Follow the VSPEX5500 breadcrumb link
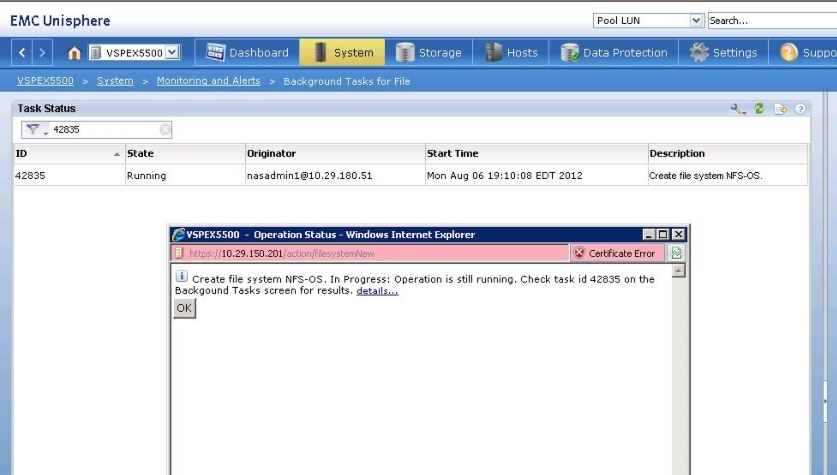The height and width of the screenshot is (475, 837). pos(45,81)
